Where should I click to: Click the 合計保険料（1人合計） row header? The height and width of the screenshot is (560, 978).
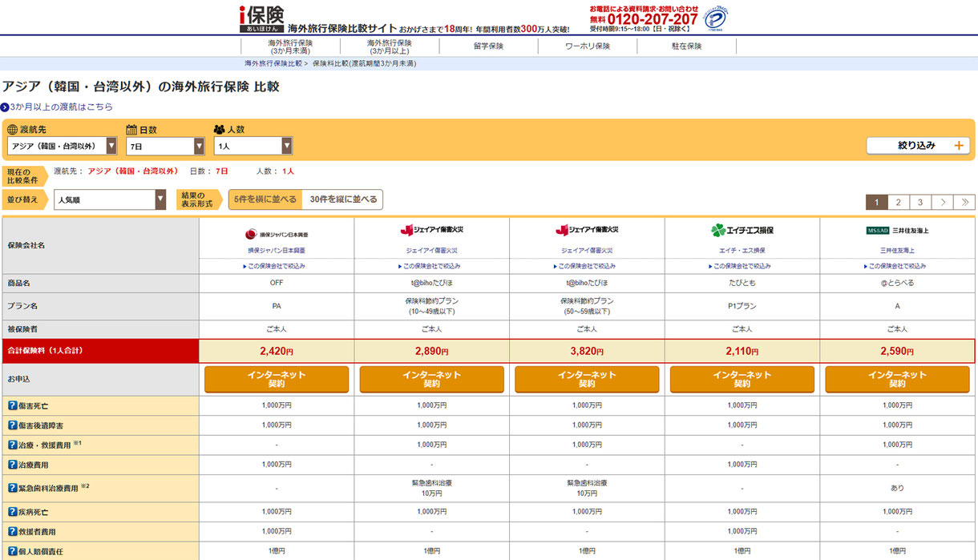click(x=100, y=351)
